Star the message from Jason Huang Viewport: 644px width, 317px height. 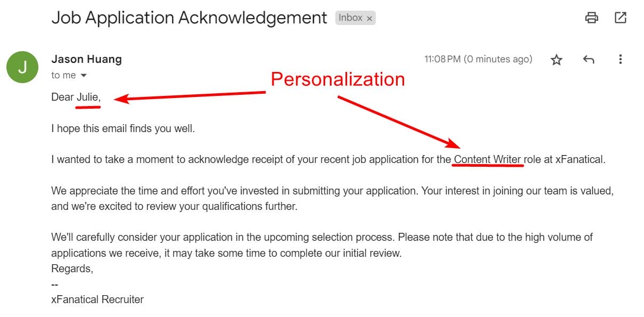tap(557, 60)
